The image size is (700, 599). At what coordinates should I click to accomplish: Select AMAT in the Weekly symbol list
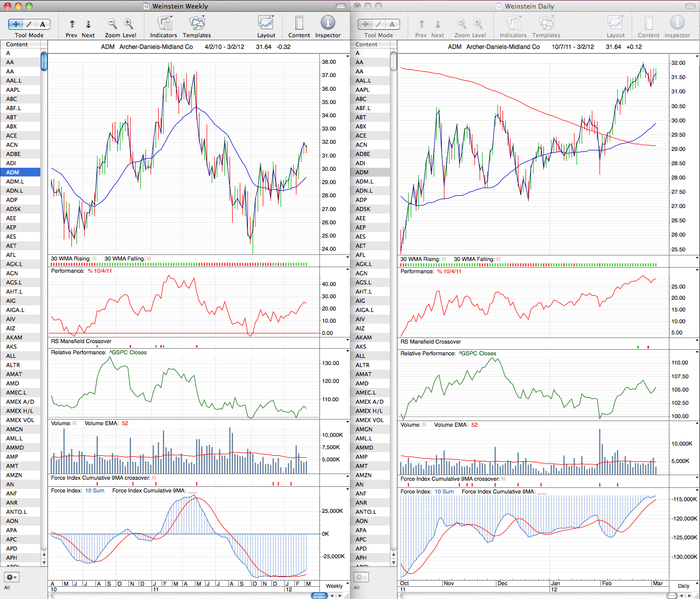20,374
